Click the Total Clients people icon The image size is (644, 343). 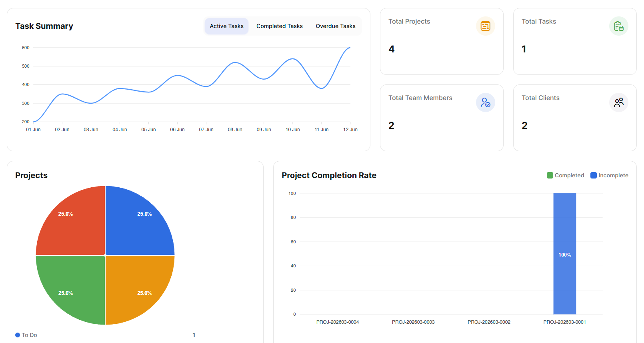[618, 102]
